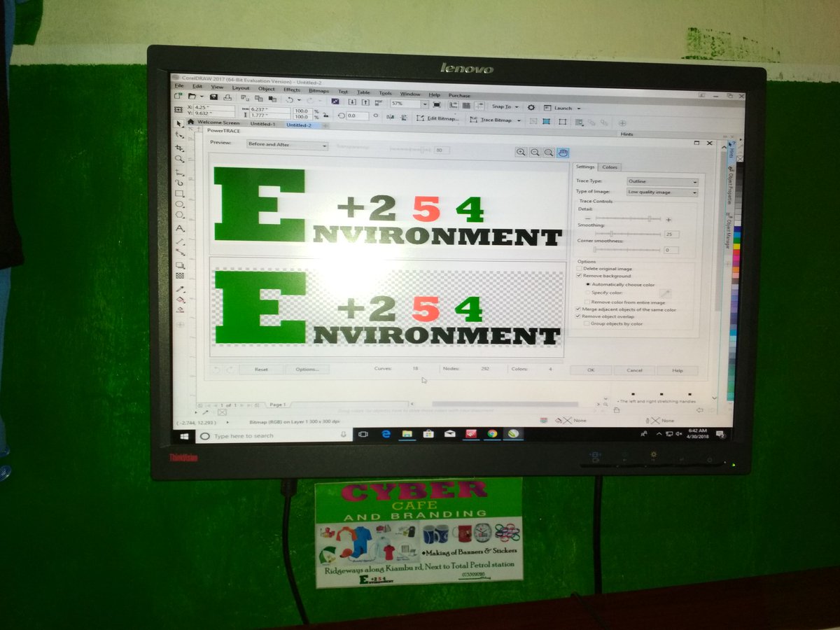Click the New document icon
840x630 pixels.
click(x=177, y=96)
